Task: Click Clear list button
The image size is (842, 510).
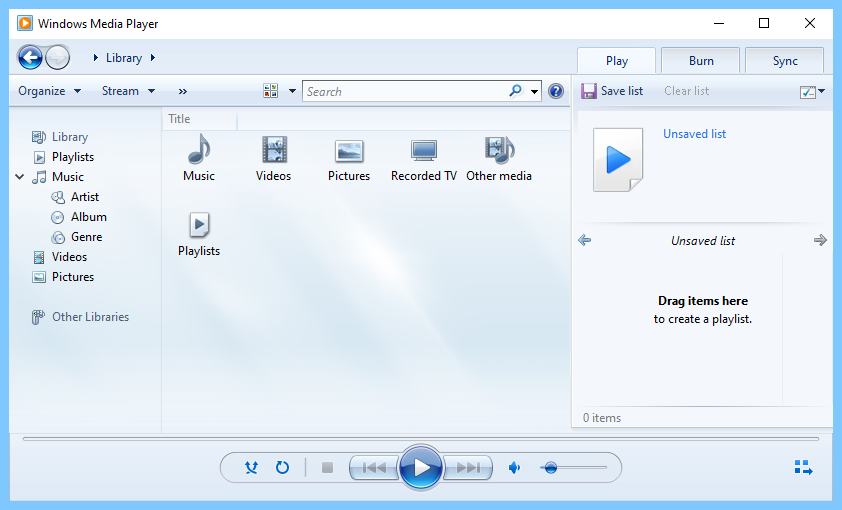Action: pos(686,91)
